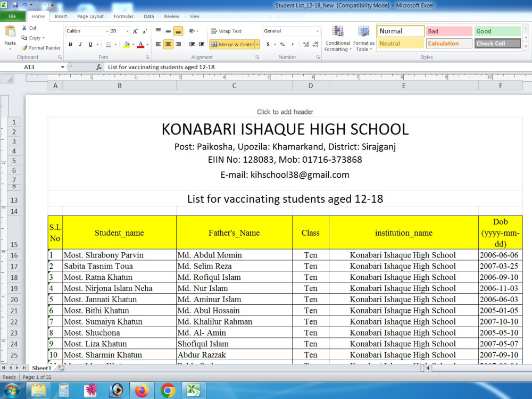This screenshot has width=532, height=399.
Task: Switch to the Page Layout tab
Action: pos(90,16)
